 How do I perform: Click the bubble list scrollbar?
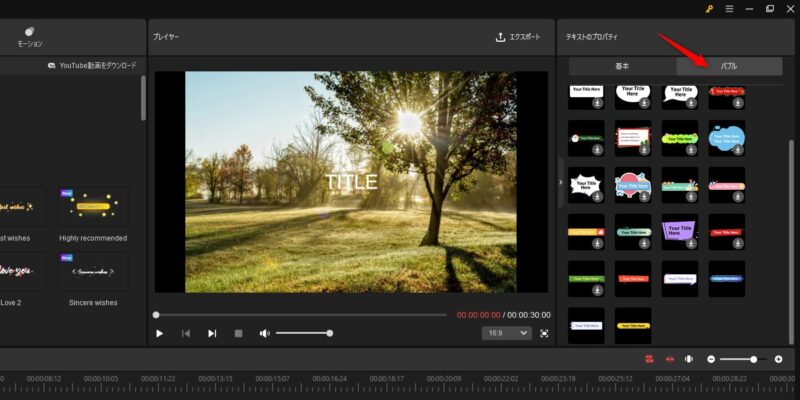point(791,241)
